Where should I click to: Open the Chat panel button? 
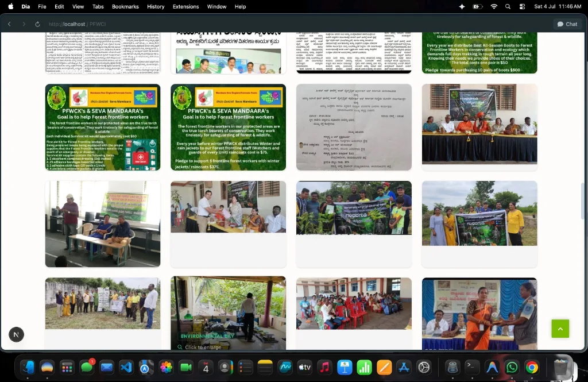[567, 24]
